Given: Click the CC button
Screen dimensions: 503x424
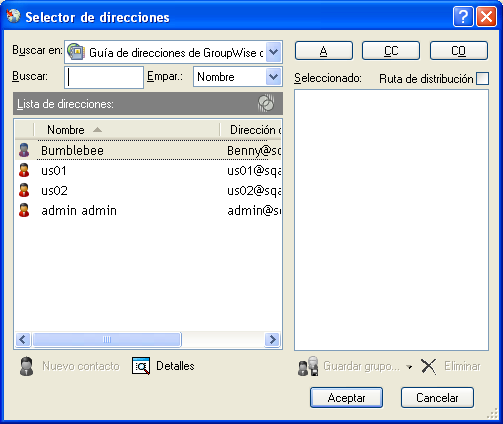Looking at the screenshot, I should tap(391, 51).
